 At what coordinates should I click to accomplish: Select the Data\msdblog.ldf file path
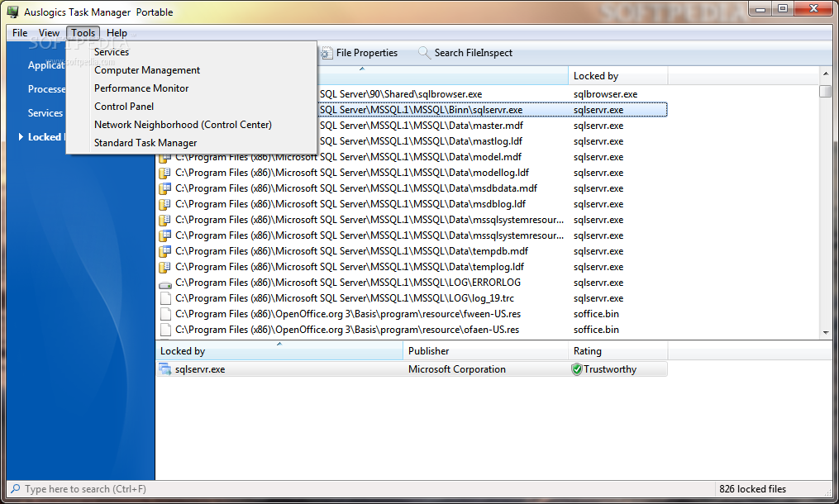[x=350, y=204]
